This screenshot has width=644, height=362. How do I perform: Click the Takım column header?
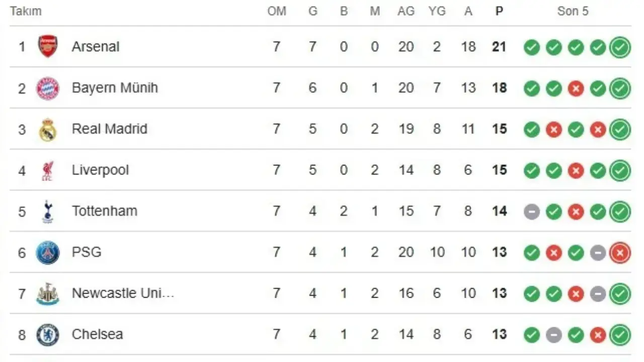26,11
